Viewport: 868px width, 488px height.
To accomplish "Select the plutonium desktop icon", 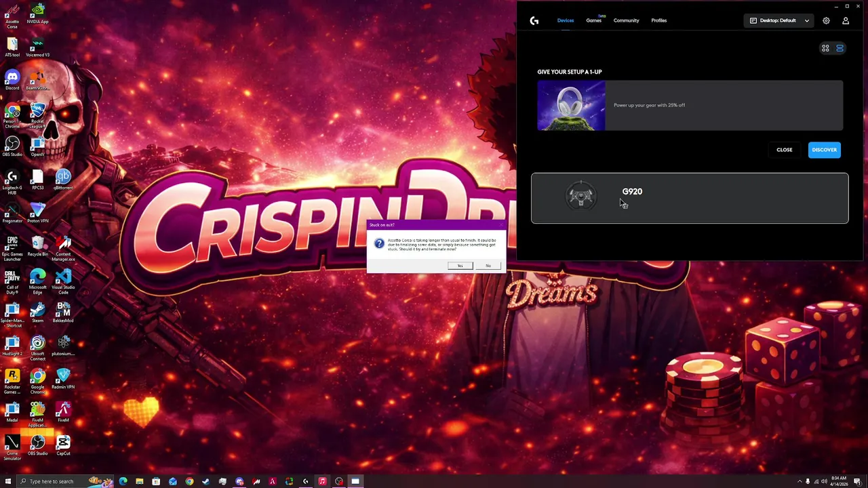I will [63, 346].
